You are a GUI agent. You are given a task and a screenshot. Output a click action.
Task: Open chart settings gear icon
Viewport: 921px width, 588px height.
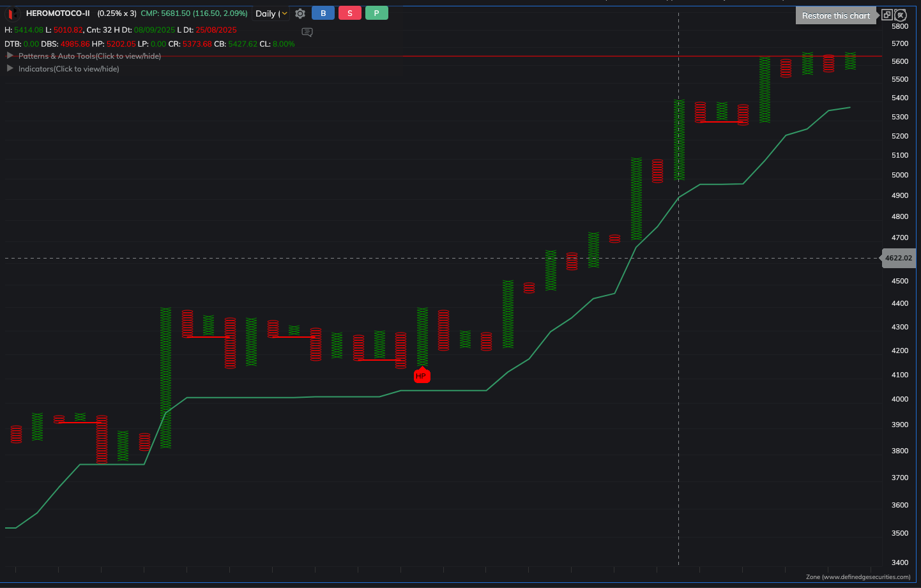click(x=300, y=13)
